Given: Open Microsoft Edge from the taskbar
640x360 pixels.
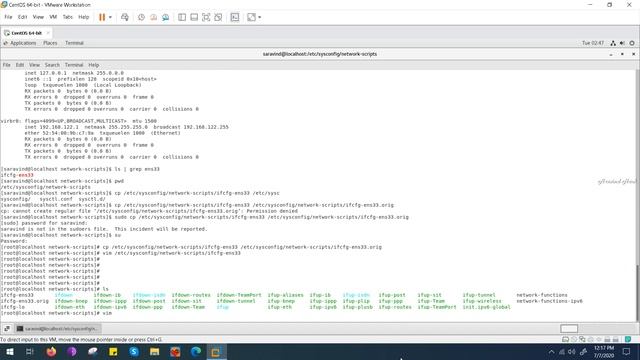Looking at the screenshot, I should (x=196, y=351).
